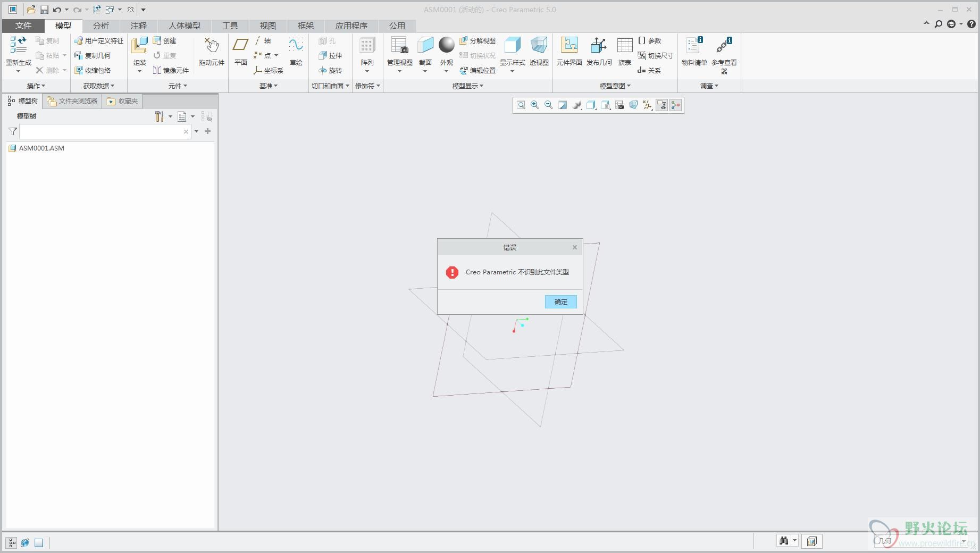980x553 pixels.
Task: Click the 外观 (Appearance) sphere icon
Action: pos(446,46)
